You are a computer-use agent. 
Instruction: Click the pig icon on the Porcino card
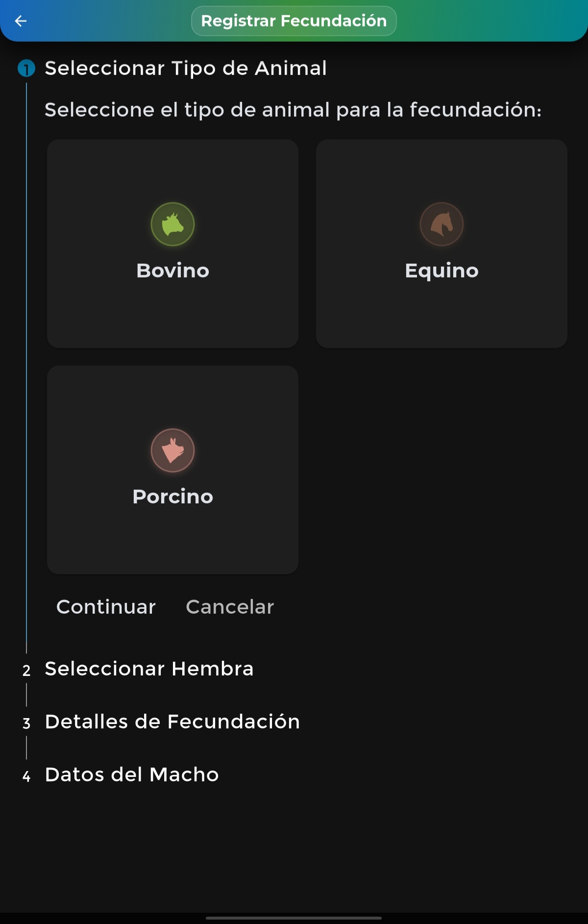click(173, 450)
